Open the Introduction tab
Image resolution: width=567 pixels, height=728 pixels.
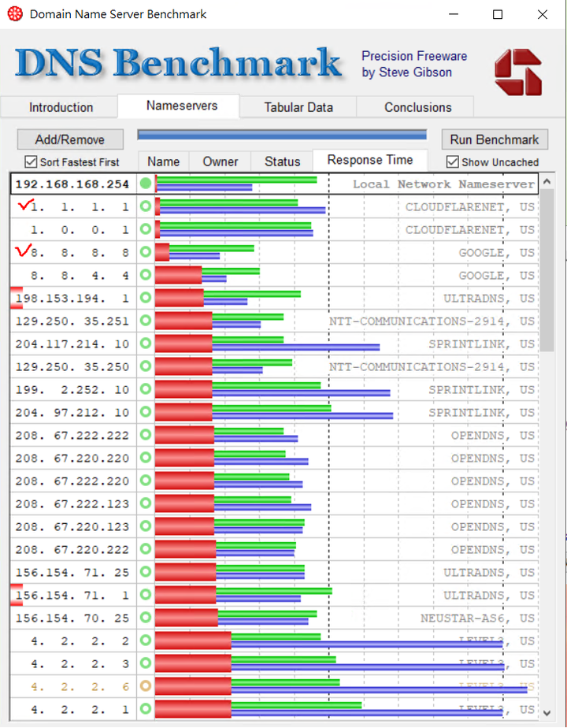(x=61, y=107)
